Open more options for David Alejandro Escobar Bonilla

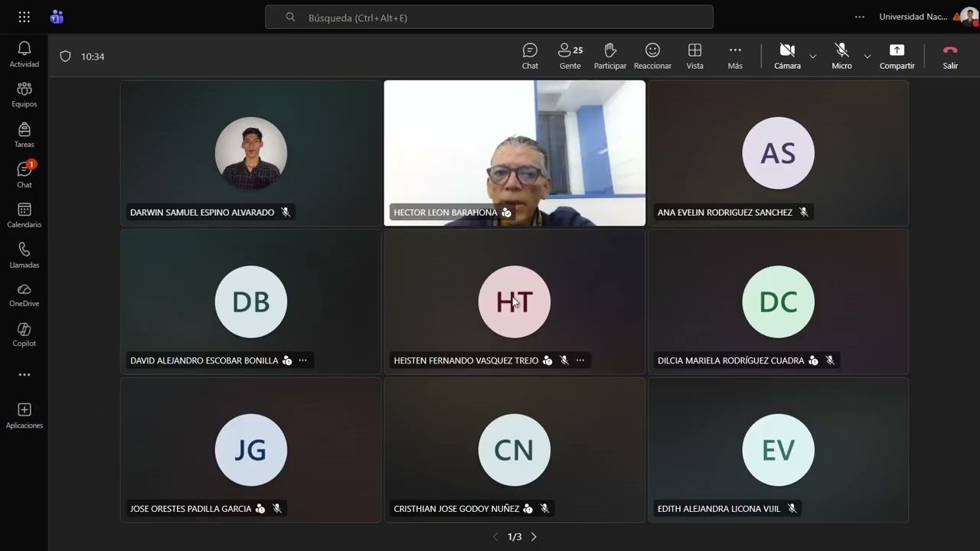pos(303,360)
